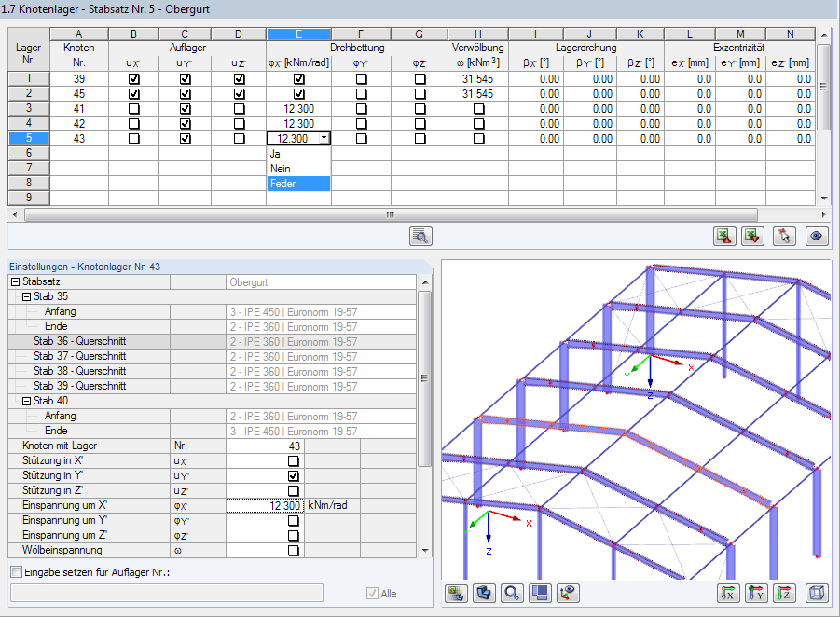Click the 'Obergurt' Stabsatz value
The image size is (840, 617).
[x=321, y=282]
